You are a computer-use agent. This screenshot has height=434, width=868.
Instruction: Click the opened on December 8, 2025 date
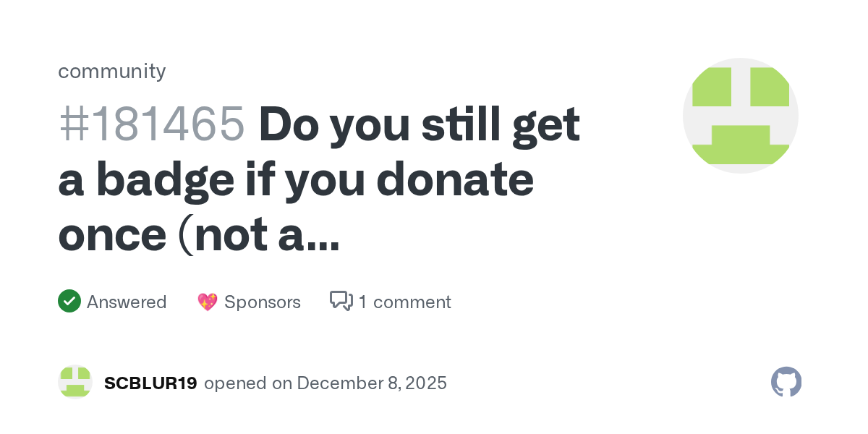(x=371, y=383)
